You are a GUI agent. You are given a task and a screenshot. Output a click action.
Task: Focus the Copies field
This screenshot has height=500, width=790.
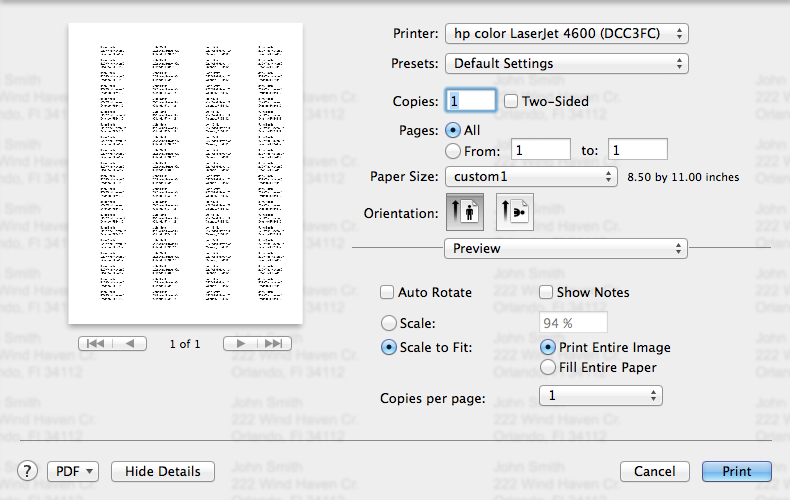coord(471,101)
